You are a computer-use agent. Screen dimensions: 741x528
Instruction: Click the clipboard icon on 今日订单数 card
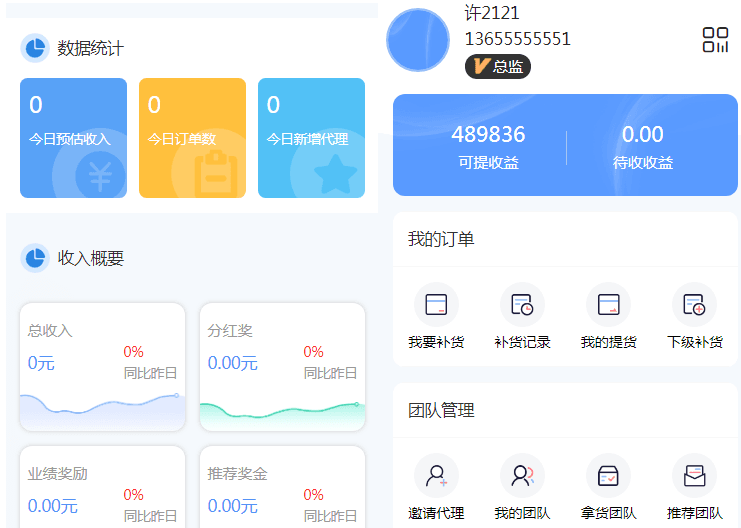[x=215, y=173]
